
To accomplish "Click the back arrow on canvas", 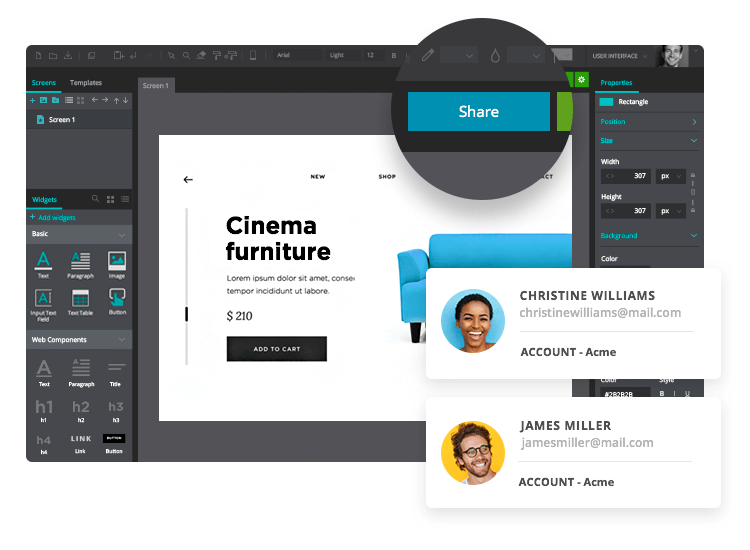I will pyautogui.click(x=188, y=180).
